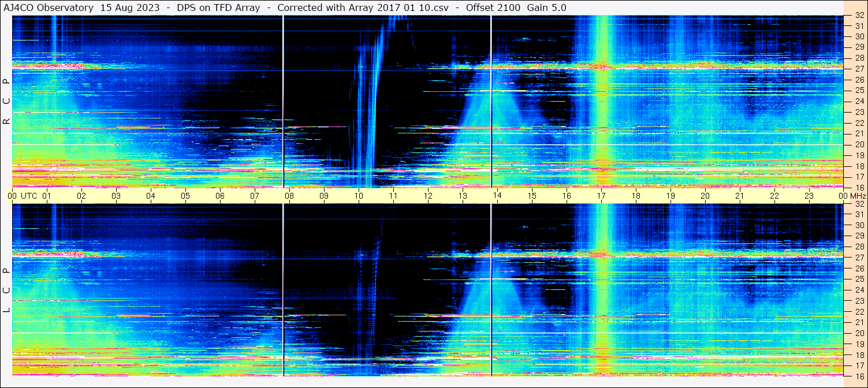Viewport: 868px width, 388px height.
Task: Click the "UTC" label on time axis
Action: pos(29,196)
